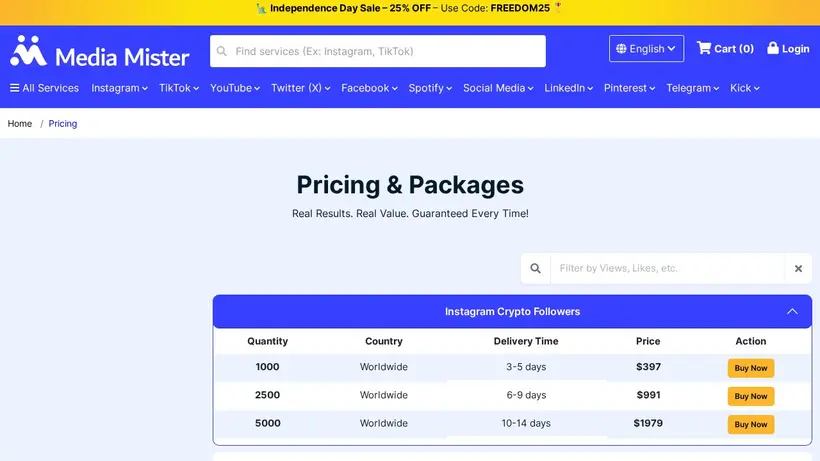Click the filter search magnifier icon
This screenshot has width=820, height=461.
point(535,268)
